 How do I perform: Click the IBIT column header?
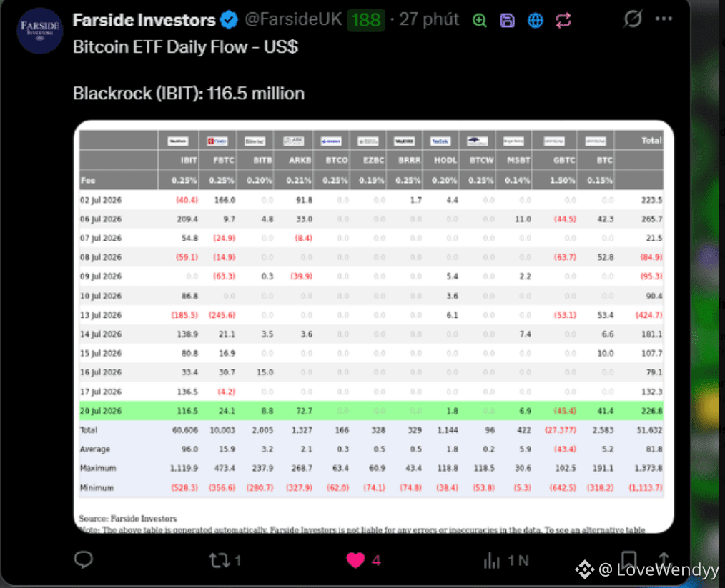click(x=189, y=160)
